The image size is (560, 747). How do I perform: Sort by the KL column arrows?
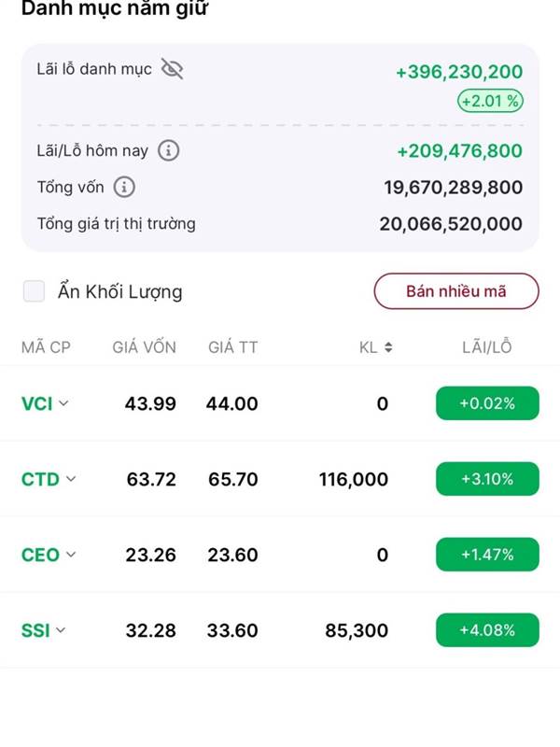[388, 347]
